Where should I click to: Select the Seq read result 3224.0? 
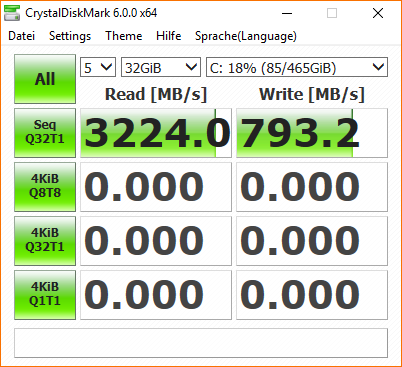[156, 133]
